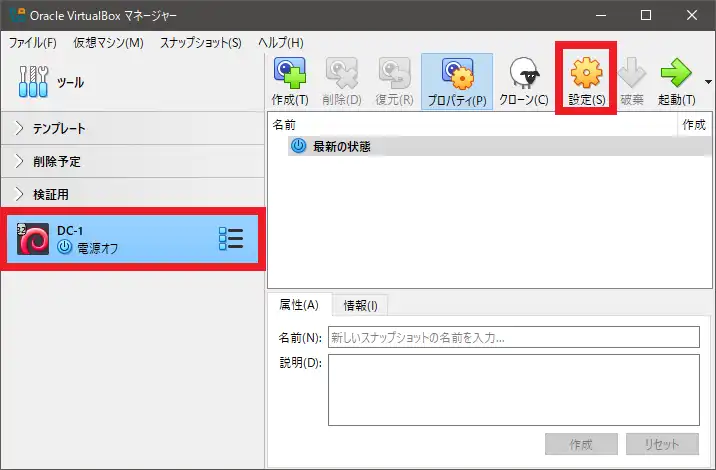The image size is (716, 470).
Task: Toggle the プロパティ(P) properties toolbar button
Action: point(457,81)
